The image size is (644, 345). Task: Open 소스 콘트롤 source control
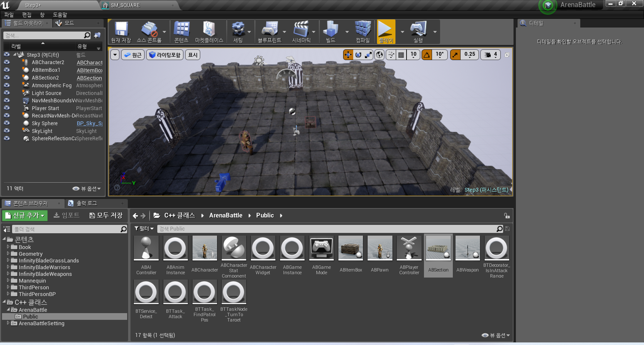[x=149, y=32]
